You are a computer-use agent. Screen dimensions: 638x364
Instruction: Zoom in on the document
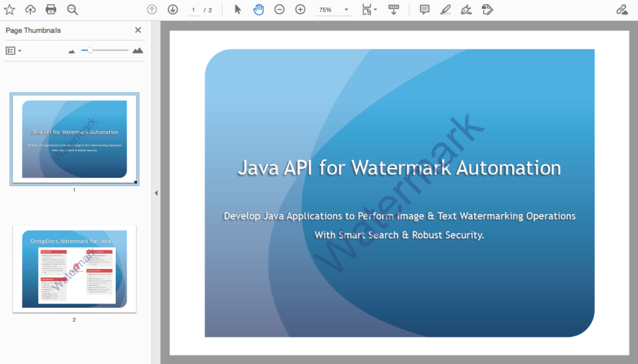(x=300, y=9)
